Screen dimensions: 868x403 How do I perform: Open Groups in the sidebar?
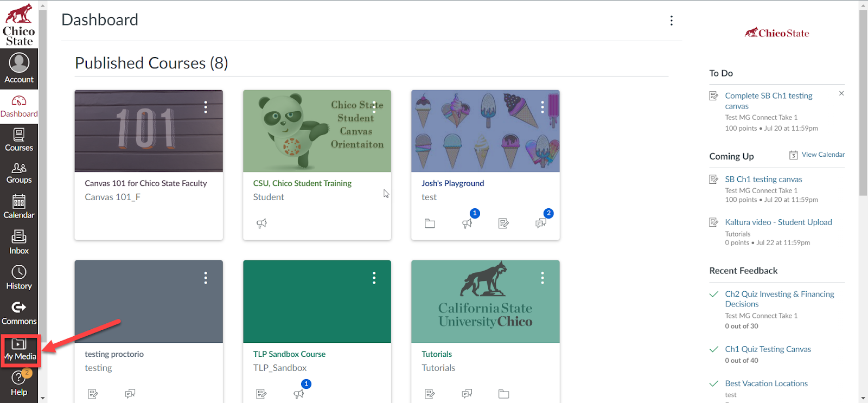click(x=19, y=173)
